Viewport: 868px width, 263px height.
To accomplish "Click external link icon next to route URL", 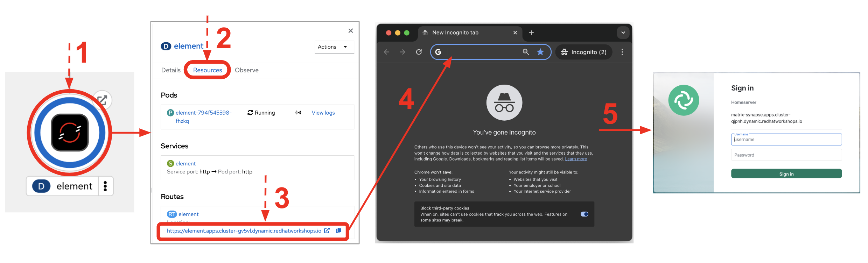I will click(327, 230).
